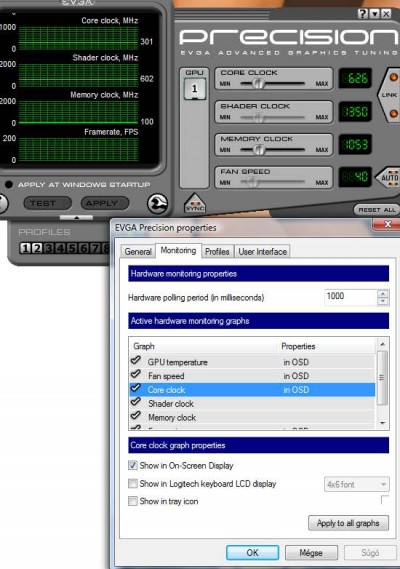This screenshot has width=400, height=569.
Task: Click the Graph column header
Action: 204,346
